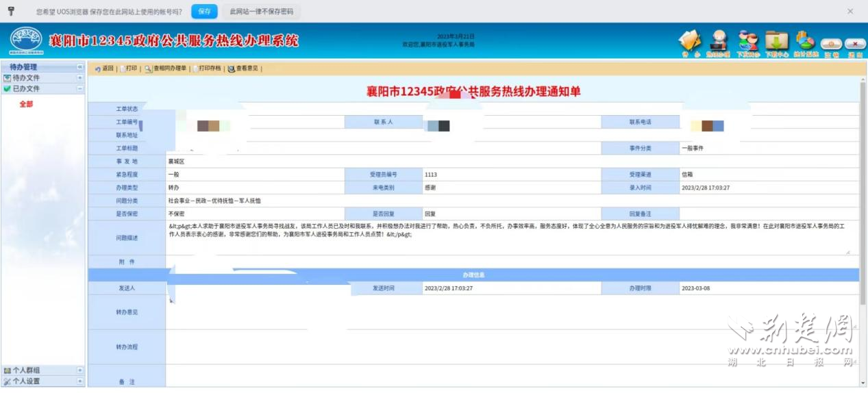This screenshot has height=393, width=868.
Task: Click 返回 in the toolbar
Action: [x=104, y=68]
